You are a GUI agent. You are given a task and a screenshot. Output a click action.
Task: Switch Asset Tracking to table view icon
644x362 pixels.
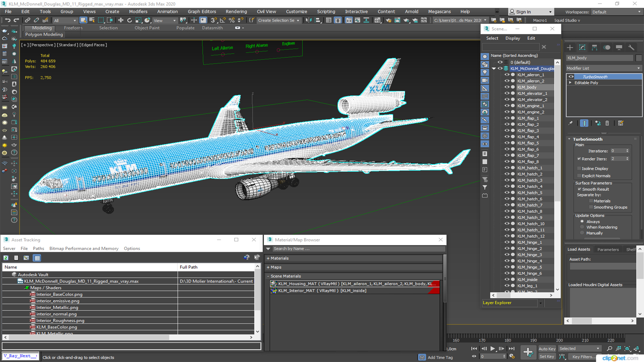(37, 258)
